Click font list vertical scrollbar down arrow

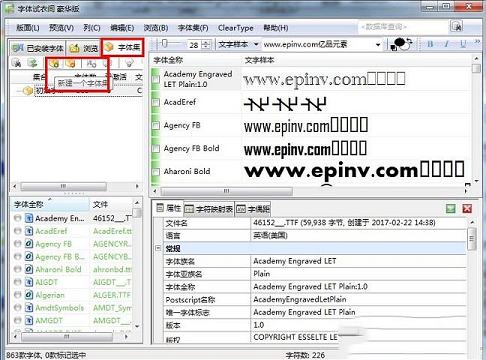137,326
